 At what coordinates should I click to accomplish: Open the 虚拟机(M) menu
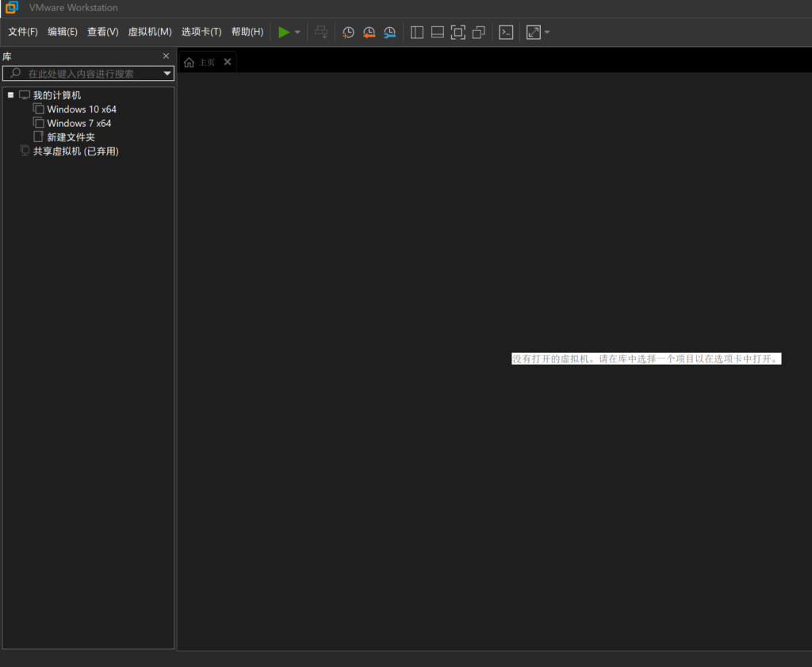[x=150, y=32]
